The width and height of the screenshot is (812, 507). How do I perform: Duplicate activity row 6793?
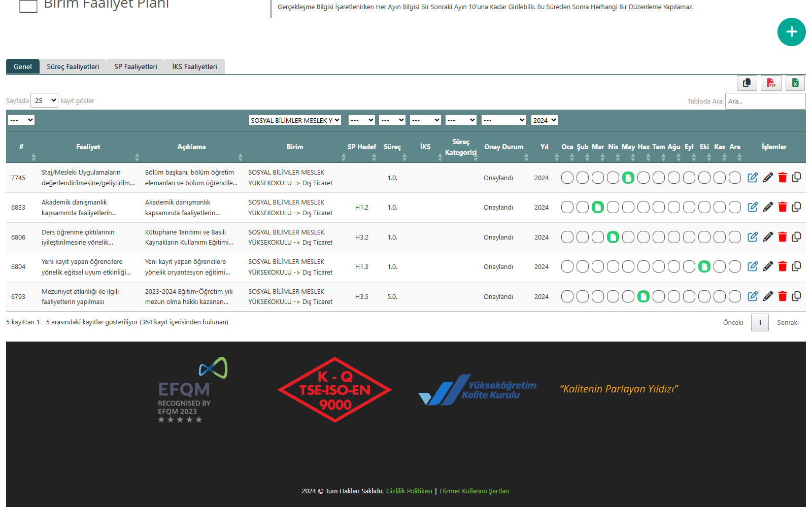(797, 296)
